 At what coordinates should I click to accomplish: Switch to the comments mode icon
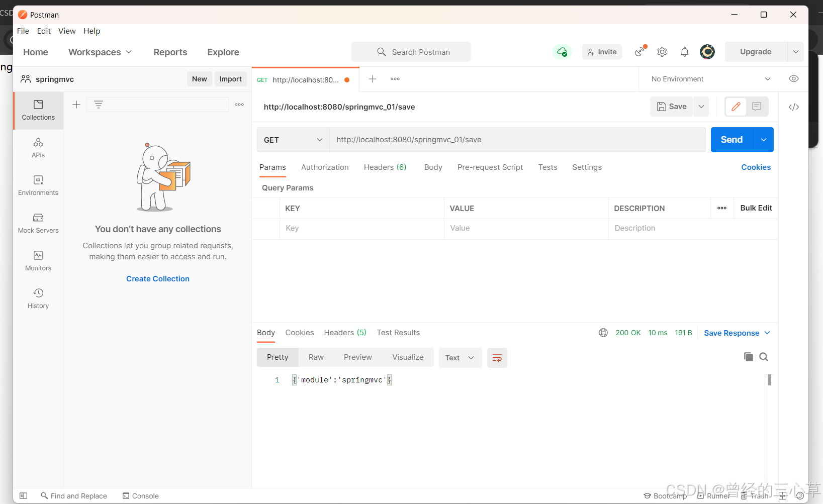(x=757, y=107)
